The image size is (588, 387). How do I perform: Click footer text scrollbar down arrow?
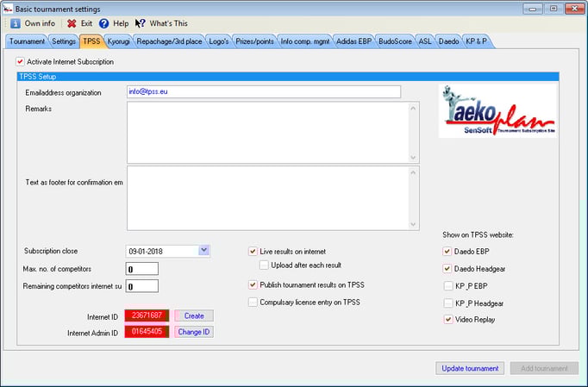(x=413, y=224)
